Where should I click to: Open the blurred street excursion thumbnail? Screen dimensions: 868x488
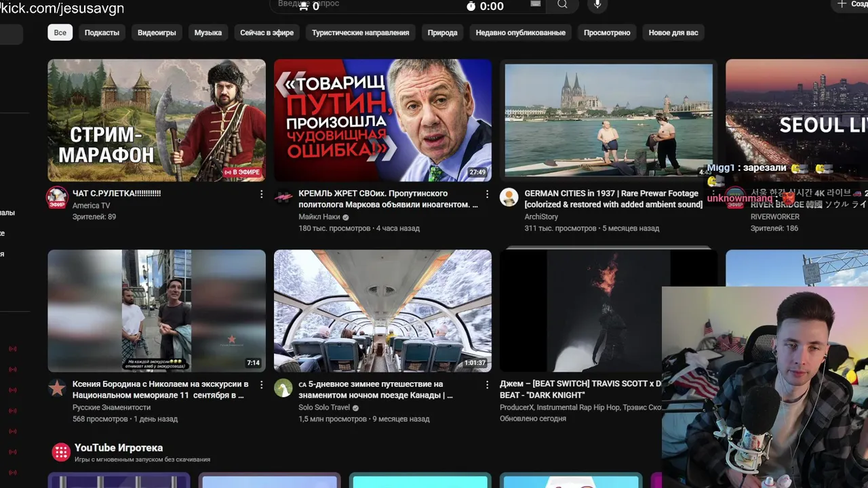click(x=157, y=310)
